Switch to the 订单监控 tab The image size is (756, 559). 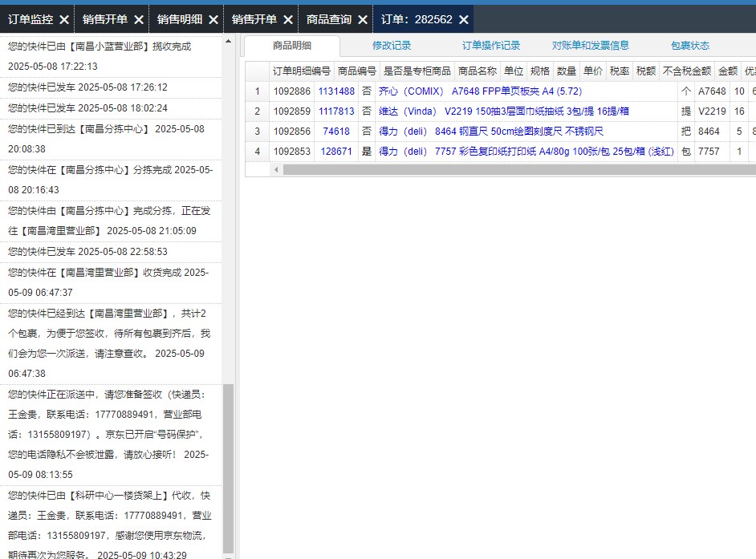(30, 19)
